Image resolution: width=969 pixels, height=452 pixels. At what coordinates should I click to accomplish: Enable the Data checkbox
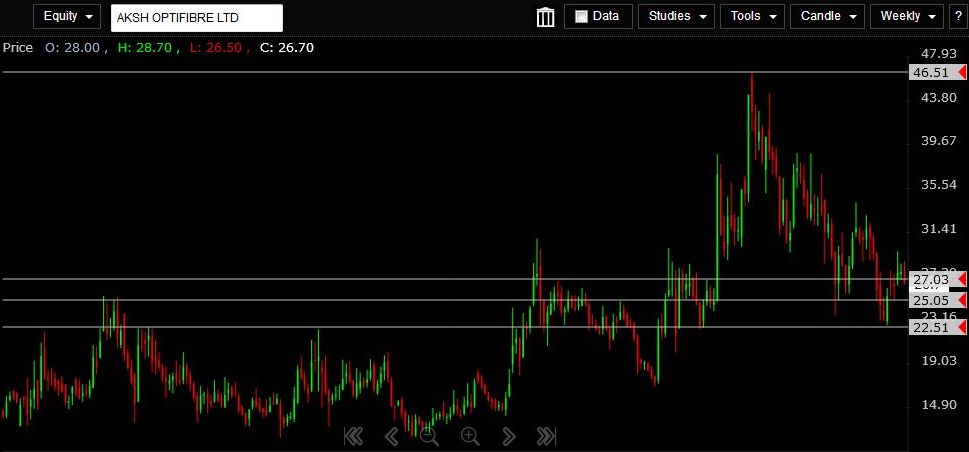[x=581, y=17]
